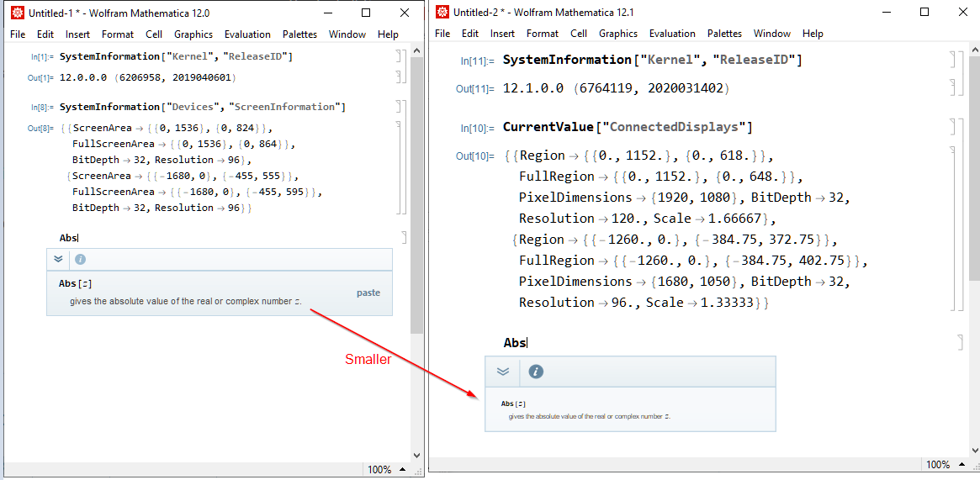Open Help menu in Mathematica 12.0 window

[x=388, y=34]
